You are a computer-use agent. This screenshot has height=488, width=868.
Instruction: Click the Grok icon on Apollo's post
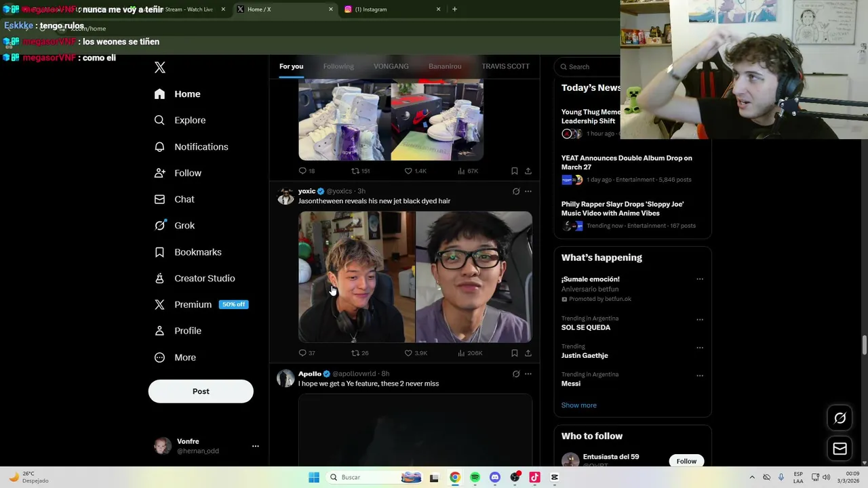point(516,373)
